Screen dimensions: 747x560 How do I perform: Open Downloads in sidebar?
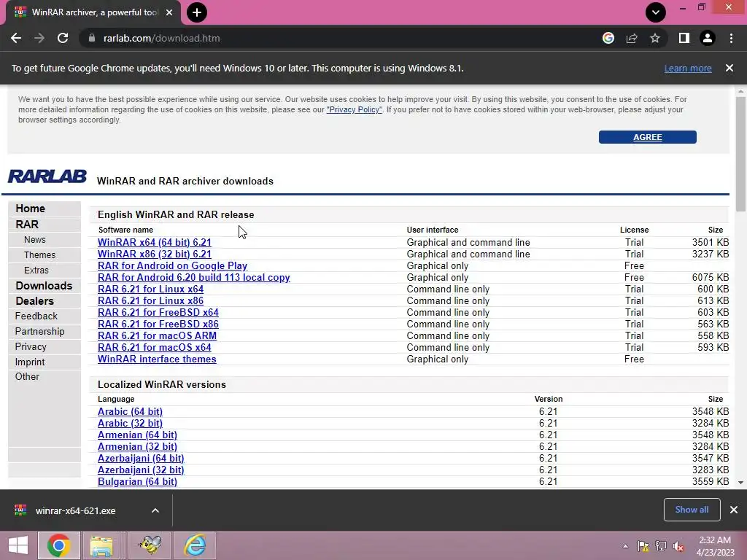[x=44, y=286]
